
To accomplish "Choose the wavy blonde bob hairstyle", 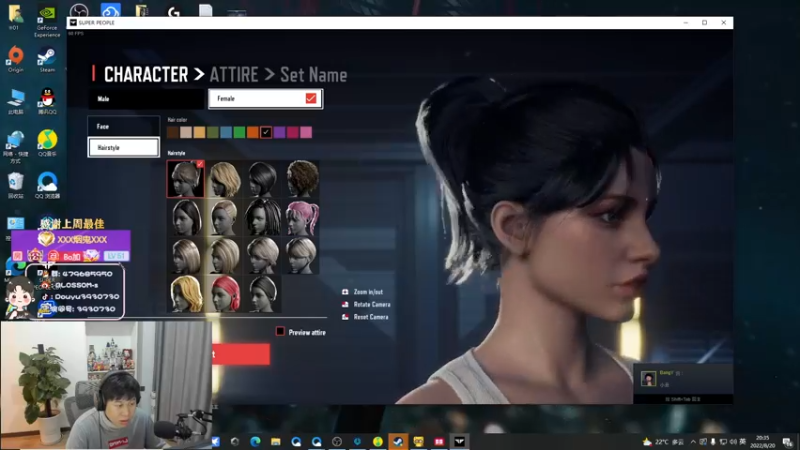I will coord(224,179).
